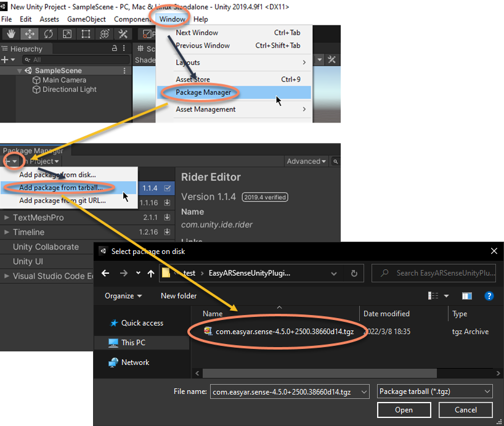Open recent locations dropdown in file dialog
The height and width of the screenshot is (426, 504).
point(138,273)
